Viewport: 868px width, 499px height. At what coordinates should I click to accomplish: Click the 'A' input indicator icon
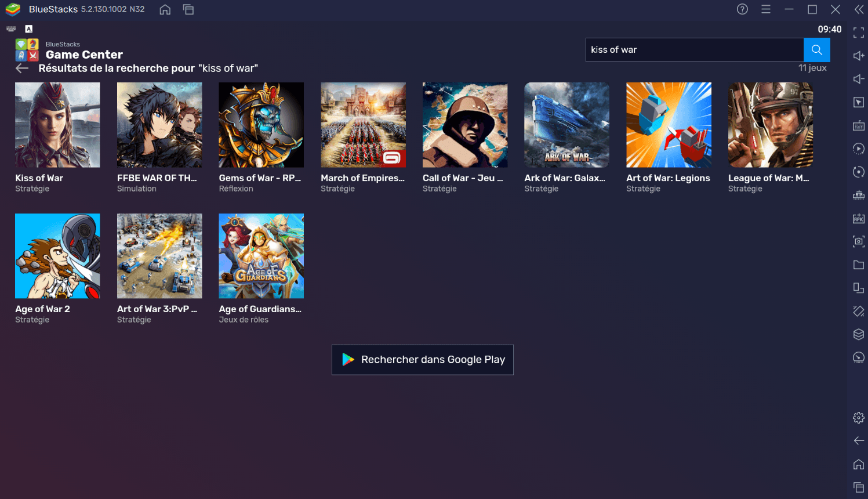click(28, 29)
